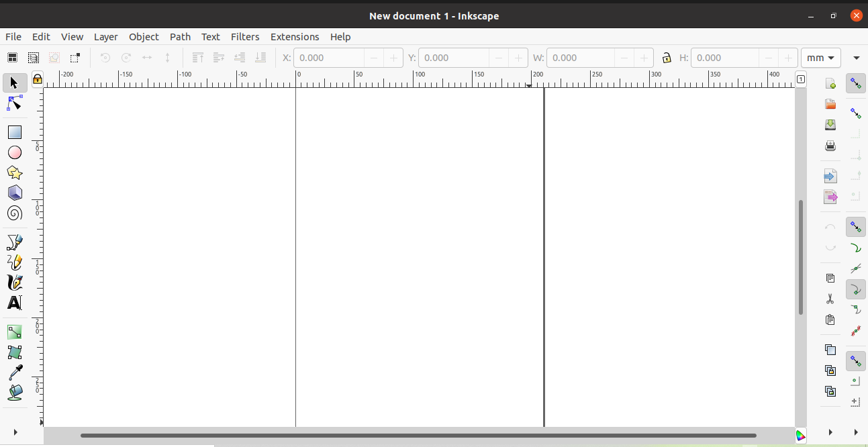Select the Ellipse tool

(x=14, y=152)
